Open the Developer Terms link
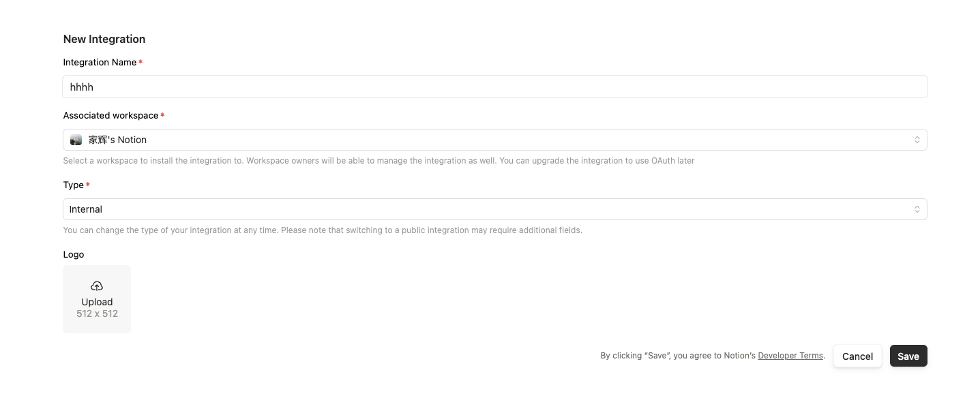The height and width of the screenshot is (398, 980). (790, 356)
